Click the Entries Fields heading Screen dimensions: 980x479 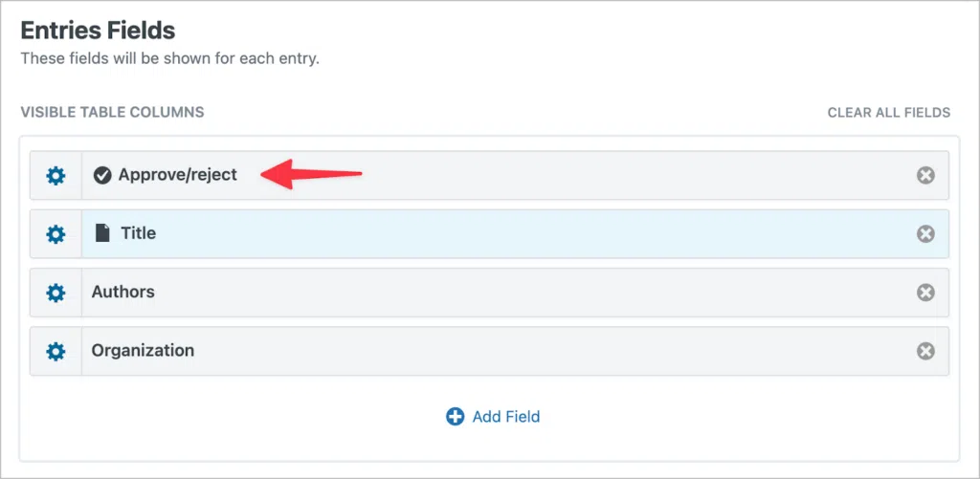(x=99, y=30)
